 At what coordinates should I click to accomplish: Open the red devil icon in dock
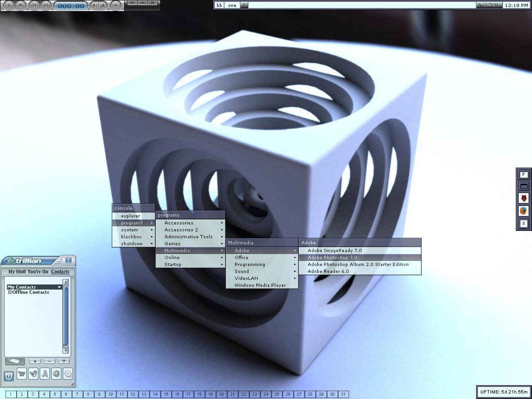(x=524, y=198)
